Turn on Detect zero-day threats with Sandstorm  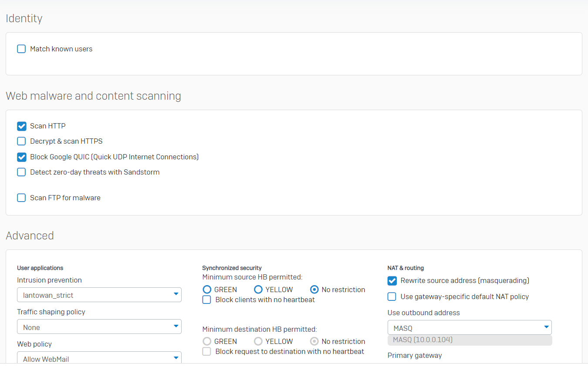pyautogui.click(x=21, y=172)
